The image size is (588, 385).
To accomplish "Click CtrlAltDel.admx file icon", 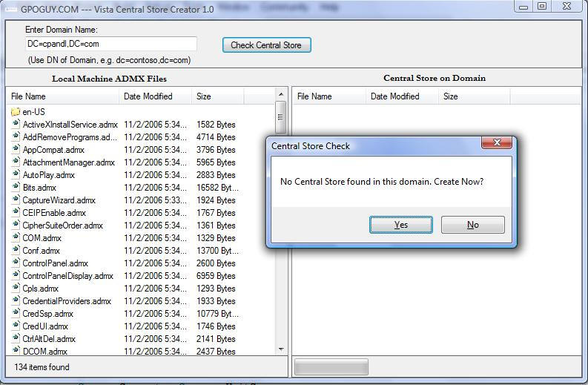I will point(16,338).
